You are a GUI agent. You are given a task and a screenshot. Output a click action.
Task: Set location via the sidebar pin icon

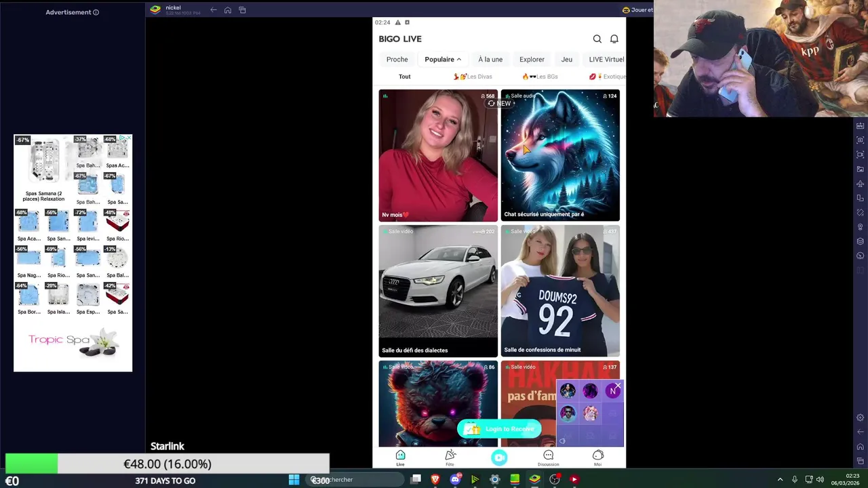[x=861, y=227]
